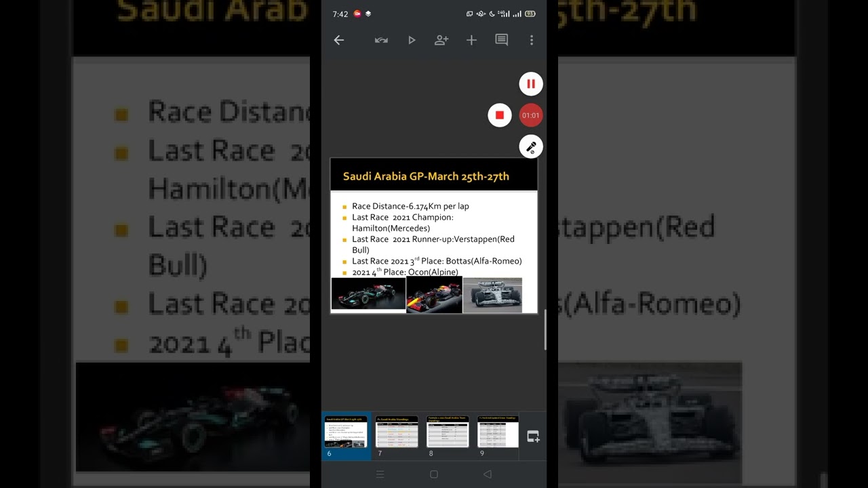Tap the plus insert icon
Image resolution: width=868 pixels, height=488 pixels.
pyautogui.click(x=471, y=40)
